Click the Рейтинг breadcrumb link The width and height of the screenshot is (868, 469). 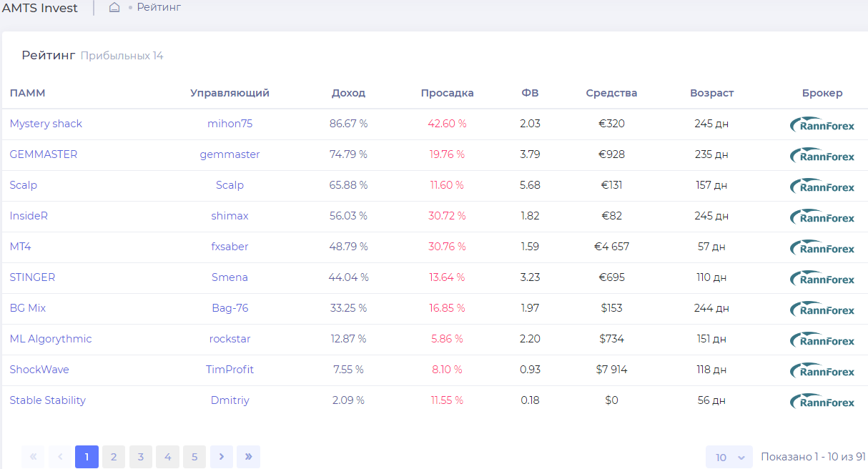point(159,7)
